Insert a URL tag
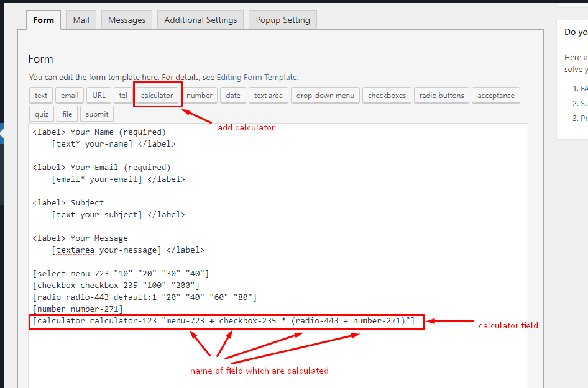 (99, 96)
